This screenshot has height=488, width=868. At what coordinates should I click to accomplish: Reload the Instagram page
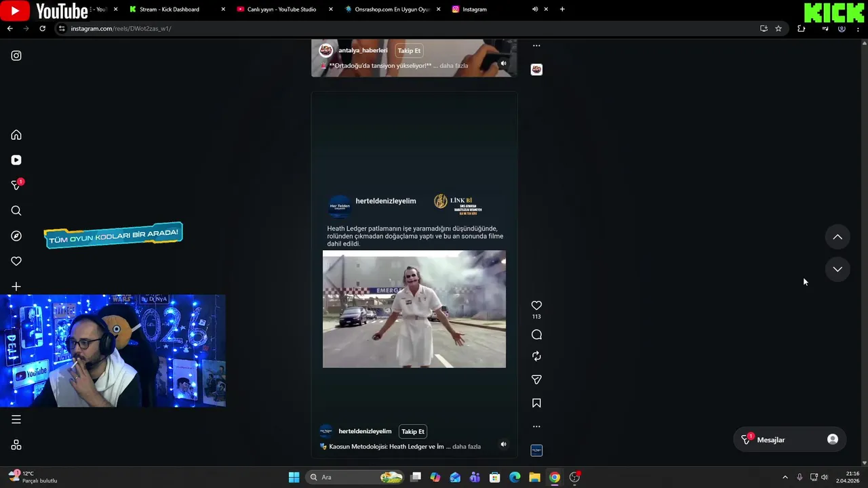42,28
